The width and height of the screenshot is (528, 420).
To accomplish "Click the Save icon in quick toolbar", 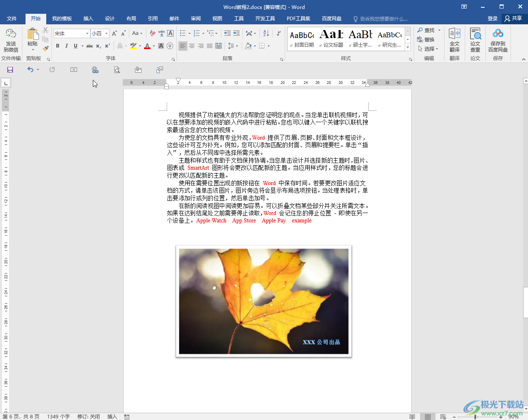I will [10, 70].
